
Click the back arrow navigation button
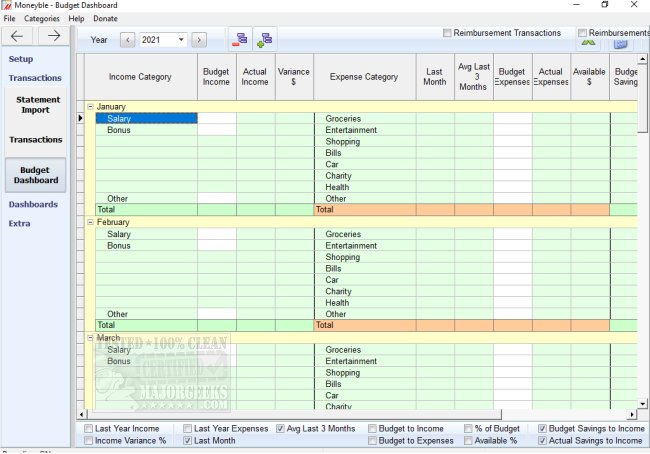tap(17, 36)
